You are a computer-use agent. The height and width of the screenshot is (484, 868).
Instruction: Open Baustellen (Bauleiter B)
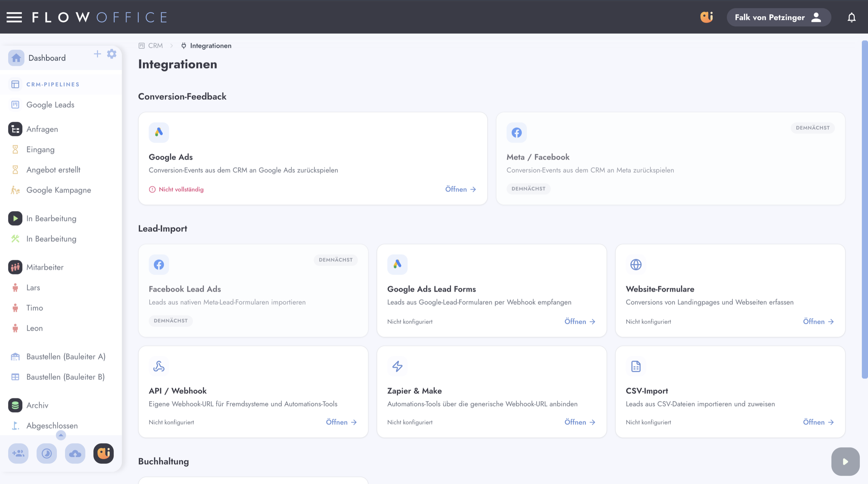[x=65, y=377]
